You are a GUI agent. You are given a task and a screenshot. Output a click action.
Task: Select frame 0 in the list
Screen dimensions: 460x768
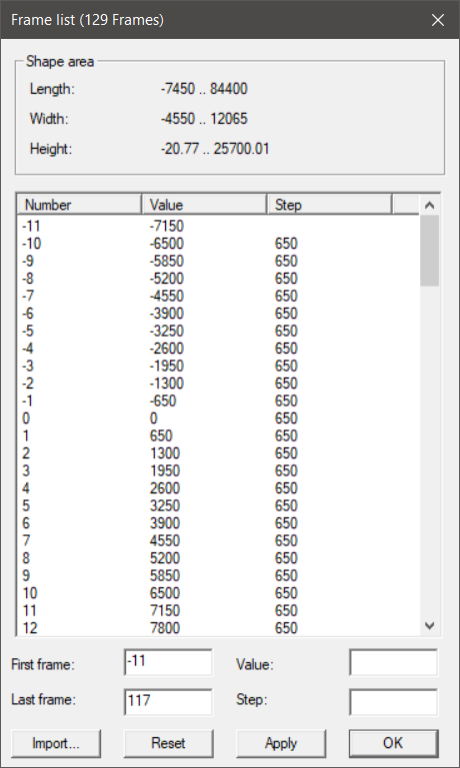pos(218,418)
